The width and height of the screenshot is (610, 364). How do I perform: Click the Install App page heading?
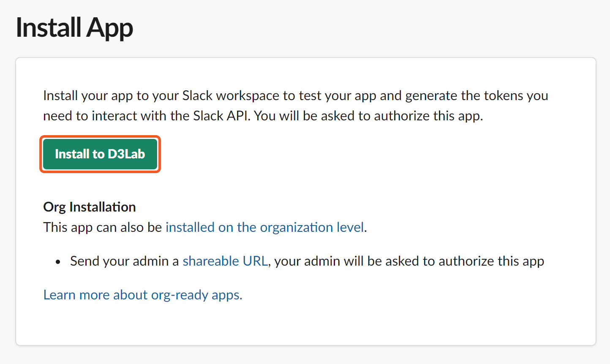click(74, 28)
